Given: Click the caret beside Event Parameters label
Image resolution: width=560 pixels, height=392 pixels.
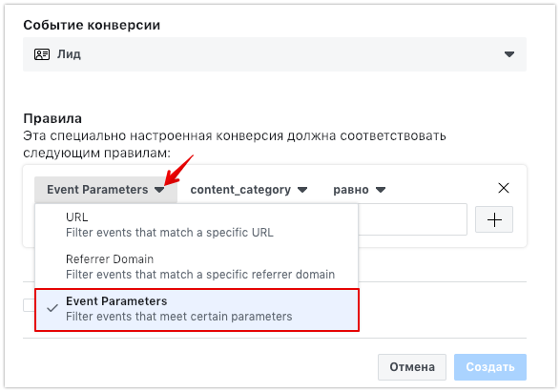Looking at the screenshot, I should click(x=159, y=190).
